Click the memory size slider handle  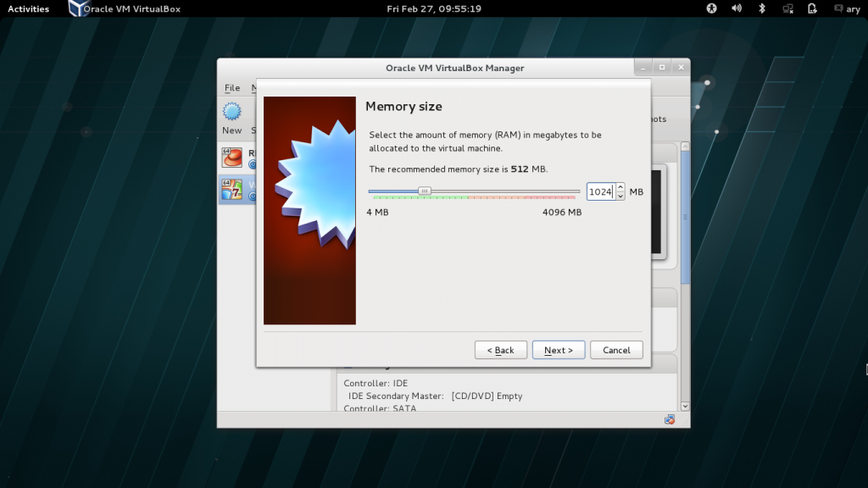click(x=424, y=191)
